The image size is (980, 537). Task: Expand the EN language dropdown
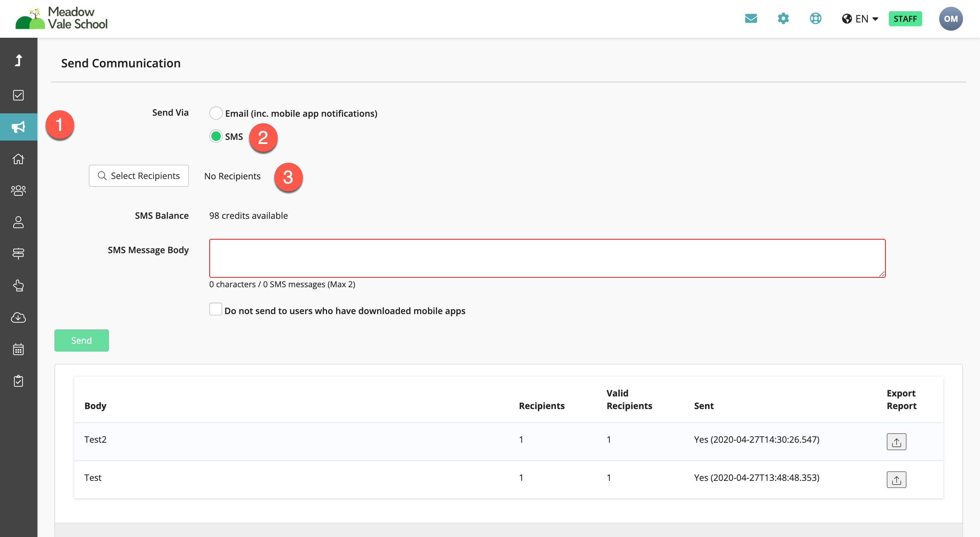point(860,19)
